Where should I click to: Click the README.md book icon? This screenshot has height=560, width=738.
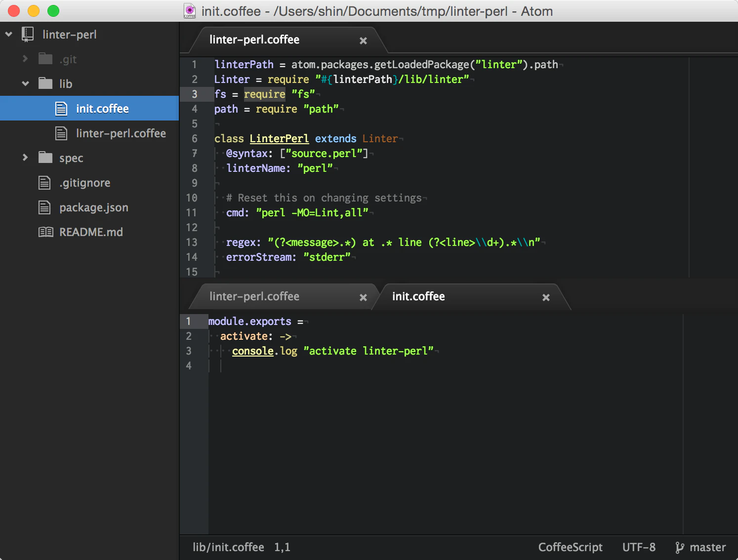(x=46, y=232)
